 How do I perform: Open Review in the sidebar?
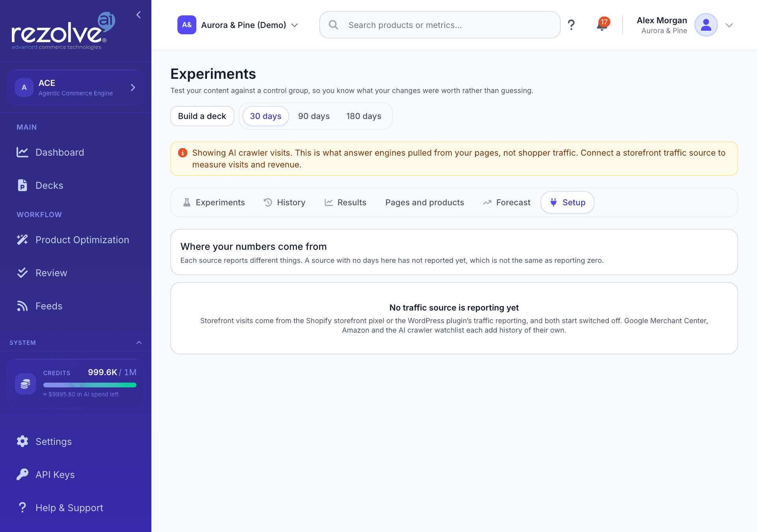(x=76, y=273)
